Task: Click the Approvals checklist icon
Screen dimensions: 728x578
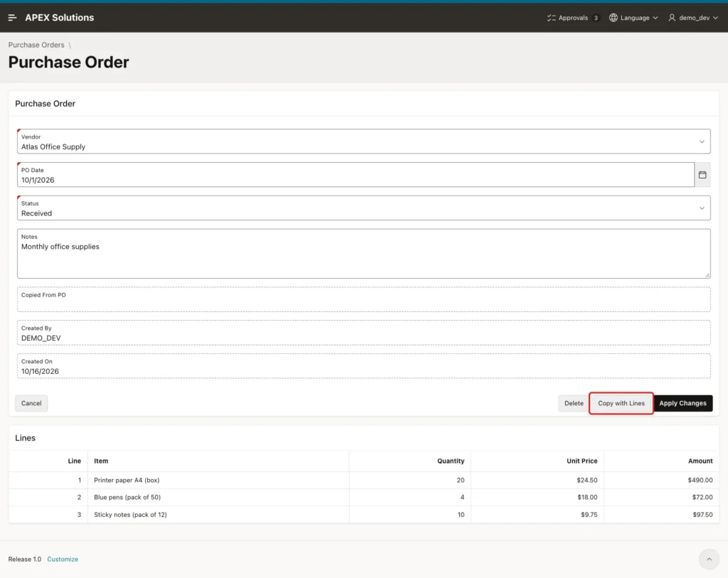Action: pos(551,18)
